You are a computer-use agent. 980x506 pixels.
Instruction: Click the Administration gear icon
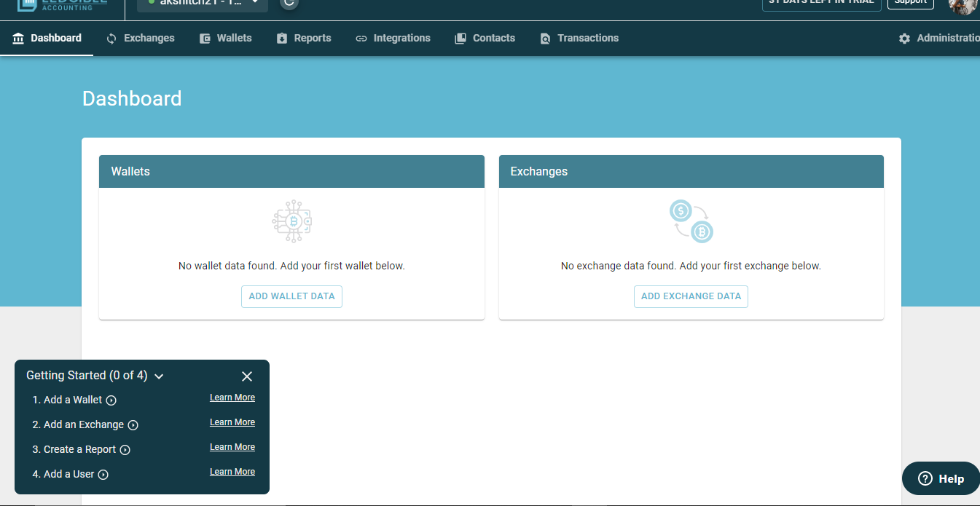[904, 39]
